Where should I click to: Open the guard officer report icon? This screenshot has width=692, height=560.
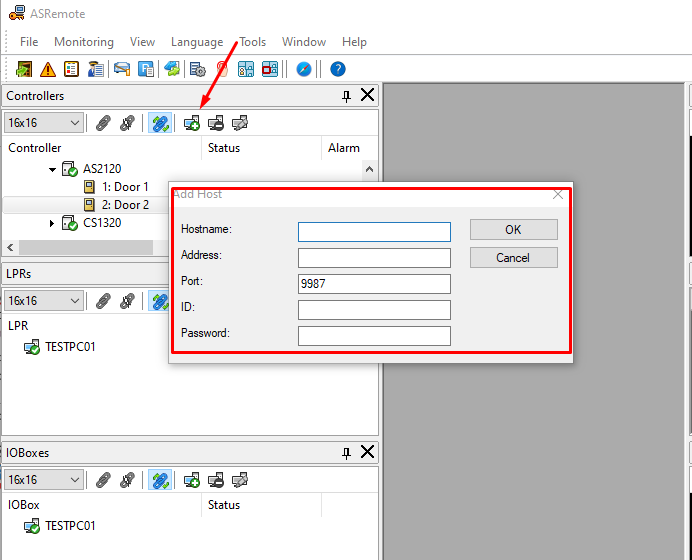click(x=95, y=69)
